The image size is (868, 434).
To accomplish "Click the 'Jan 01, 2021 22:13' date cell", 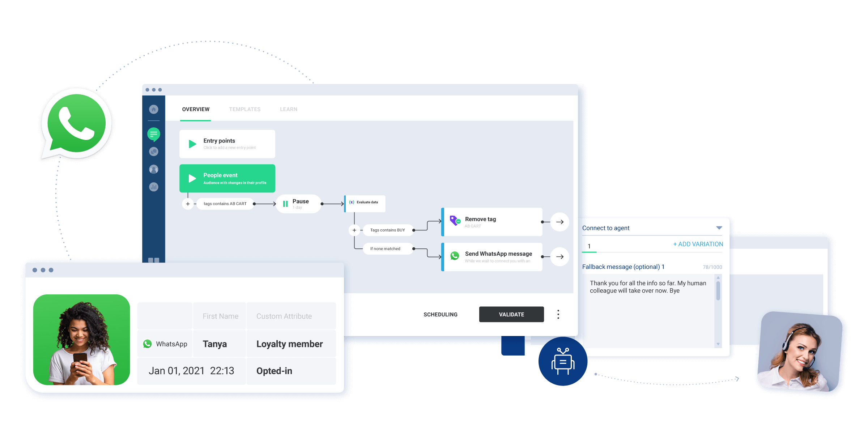I will [191, 371].
